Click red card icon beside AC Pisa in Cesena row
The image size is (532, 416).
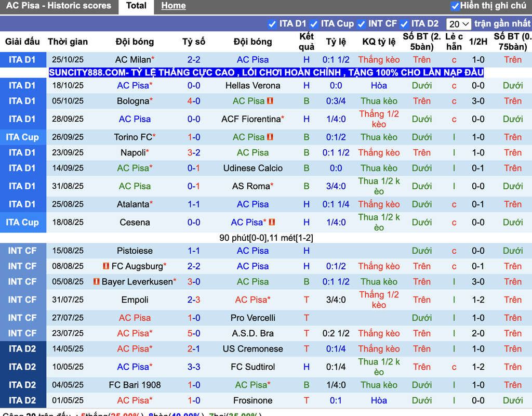(x=272, y=222)
